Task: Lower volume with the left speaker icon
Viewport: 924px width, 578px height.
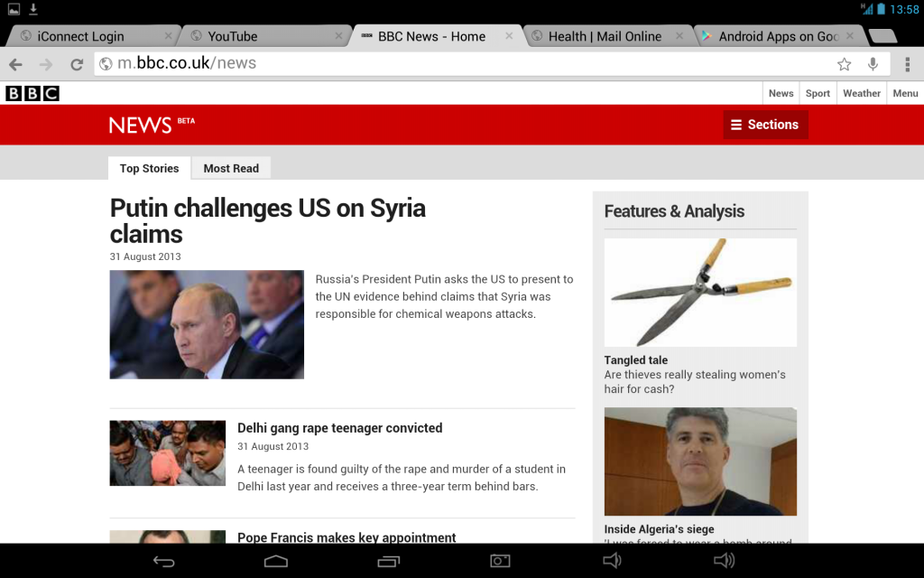Action: click(x=612, y=561)
